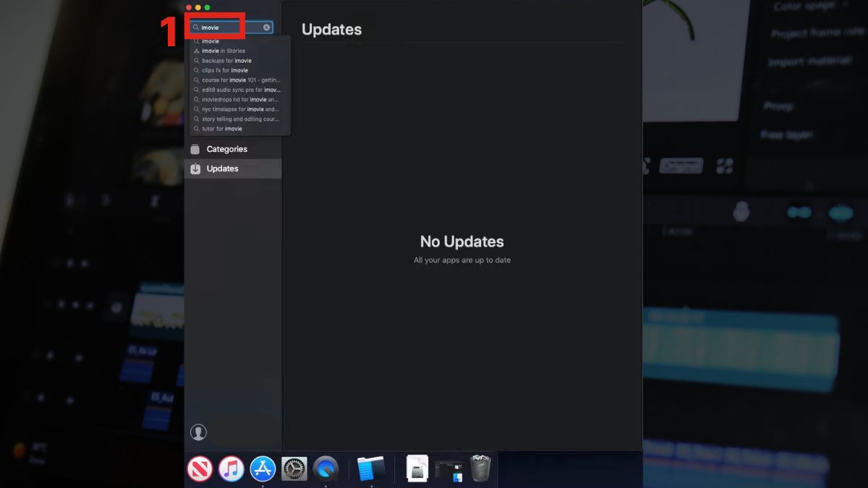868x488 pixels.
Task: Open the Trash in the Dock
Action: point(480,468)
